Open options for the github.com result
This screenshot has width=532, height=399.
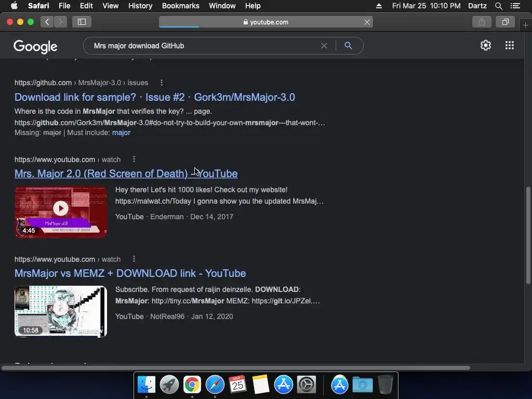coord(162,83)
